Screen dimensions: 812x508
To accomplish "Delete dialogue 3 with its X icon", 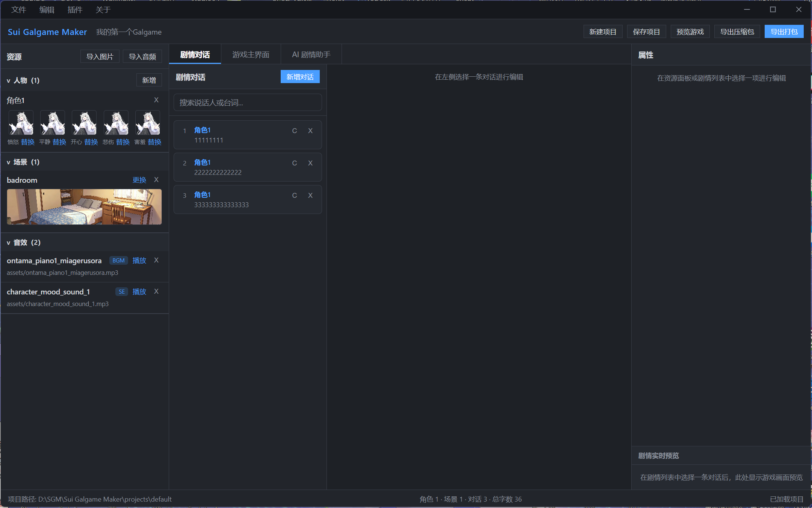I will 310,195.
